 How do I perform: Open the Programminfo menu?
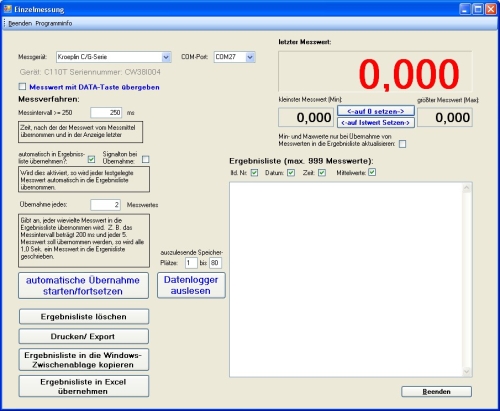click(54, 23)
